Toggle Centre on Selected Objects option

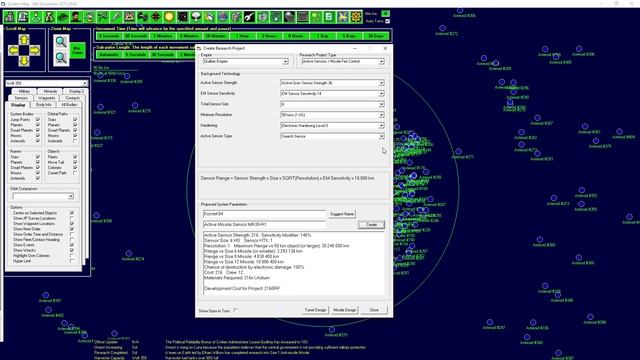[72, 213]
